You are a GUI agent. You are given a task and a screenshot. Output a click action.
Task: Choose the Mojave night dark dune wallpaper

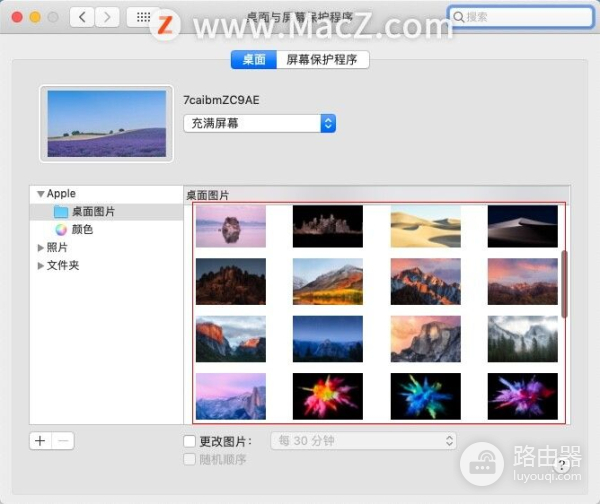click(x=523, y=226)
